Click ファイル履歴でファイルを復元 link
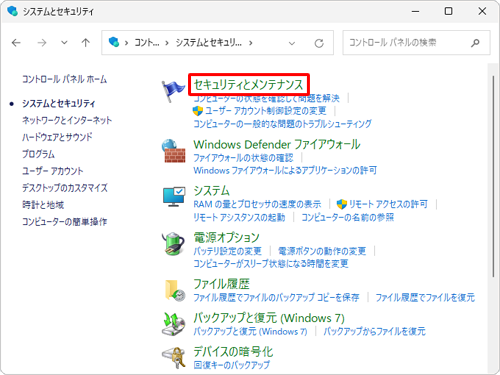Viewport: 500px width, 375px height. point(425,297)
